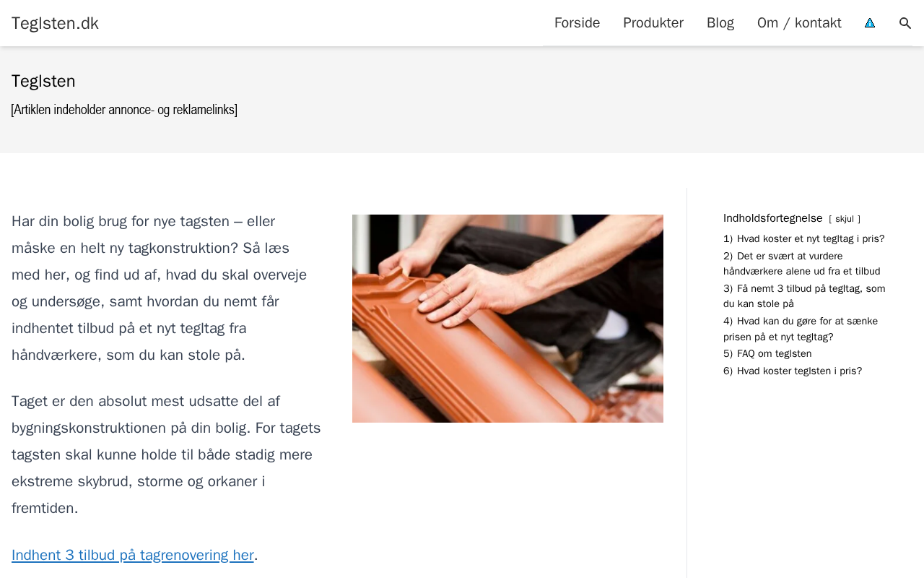The width and height of the screenshot is (924, 578).
Task: Click the annonce- og reklamelinks disclaimer text
Action: point(124,110)
